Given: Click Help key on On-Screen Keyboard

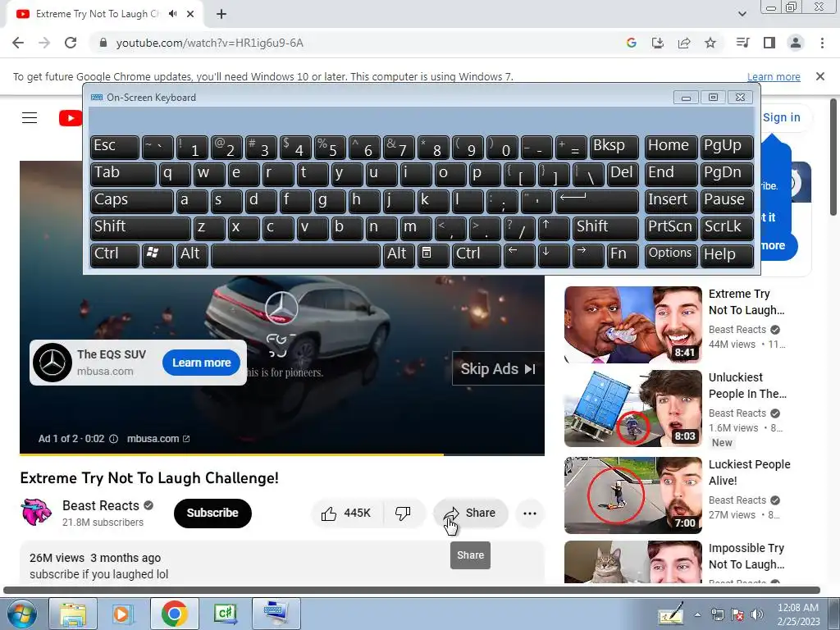Looking at the screenshot, I should [727, 255].
